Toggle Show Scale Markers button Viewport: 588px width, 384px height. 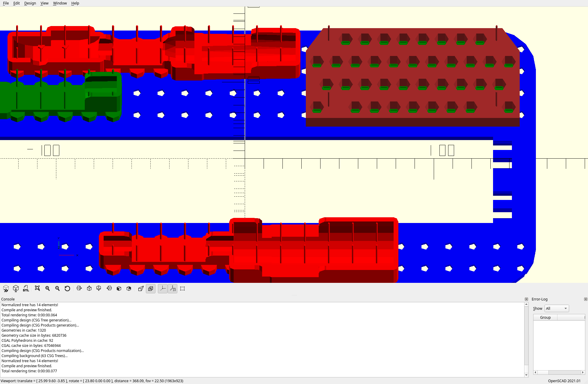pos(173,289)
